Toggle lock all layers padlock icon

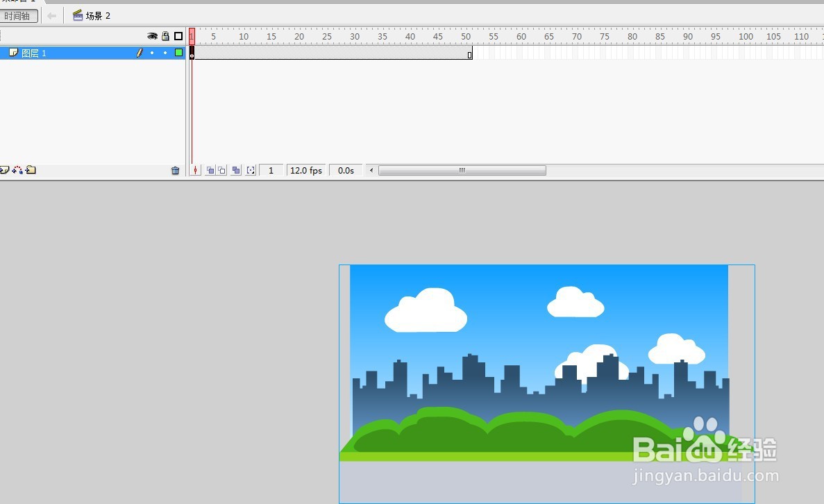pos(165,36)
